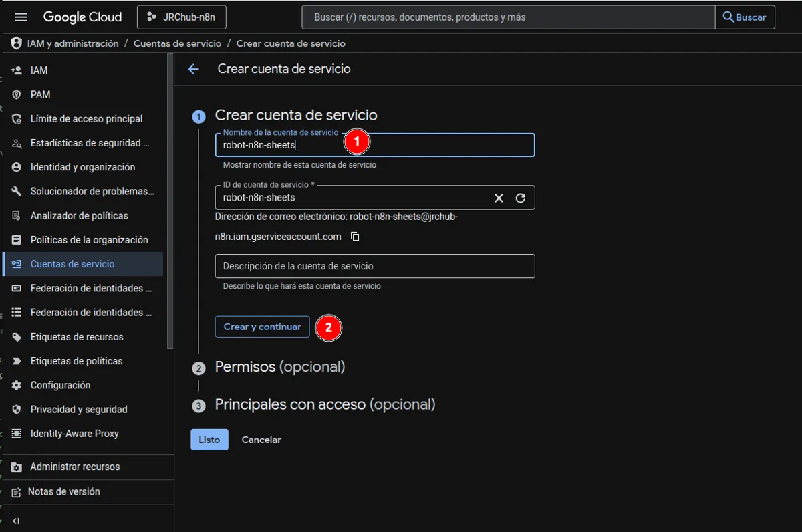Click the Etiquetas de recursos tag icon
Image resolution: width=802 pixels, height=532 pixels.
(x=17, y=337)
